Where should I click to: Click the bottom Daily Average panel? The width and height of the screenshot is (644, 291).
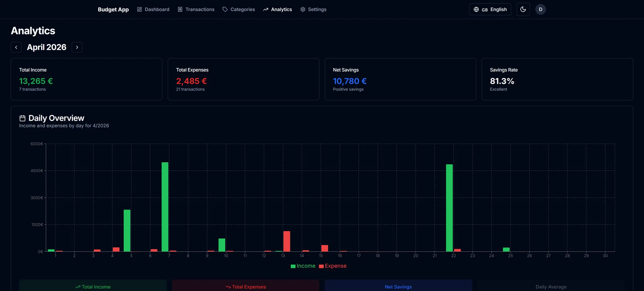tap(551, 285)
